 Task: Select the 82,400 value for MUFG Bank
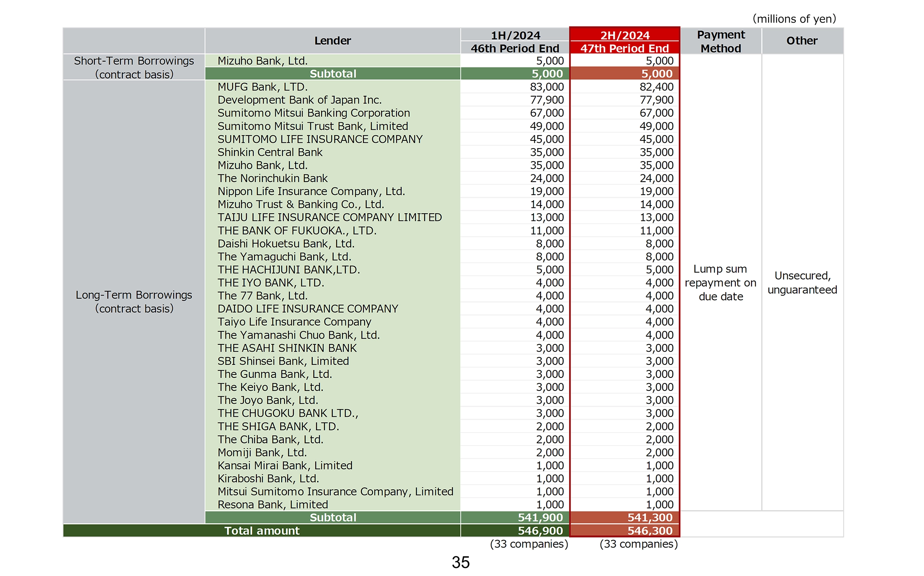(x=656, y=87)
